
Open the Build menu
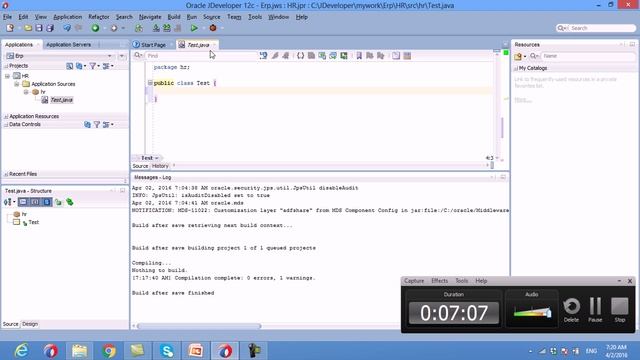[174, 17]
